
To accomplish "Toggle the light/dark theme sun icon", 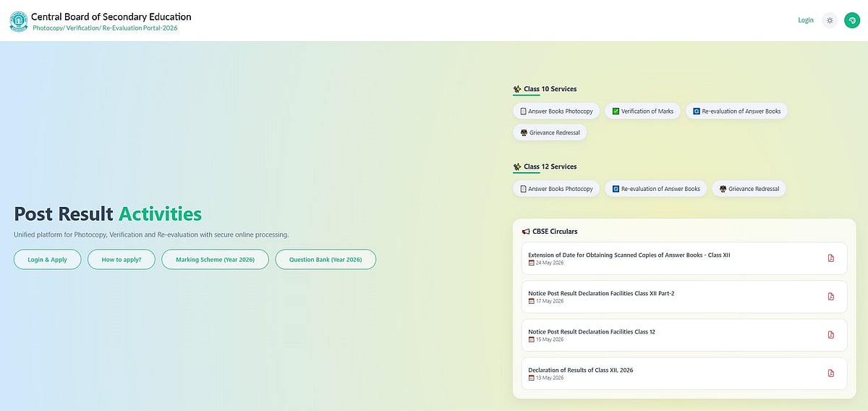I will [x=829, y=20].
